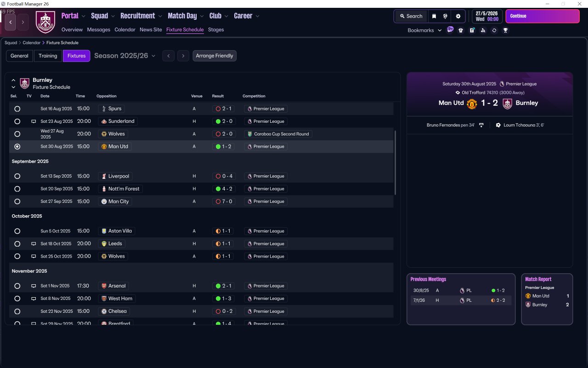Switch to the Overview tab

point(72,29)
